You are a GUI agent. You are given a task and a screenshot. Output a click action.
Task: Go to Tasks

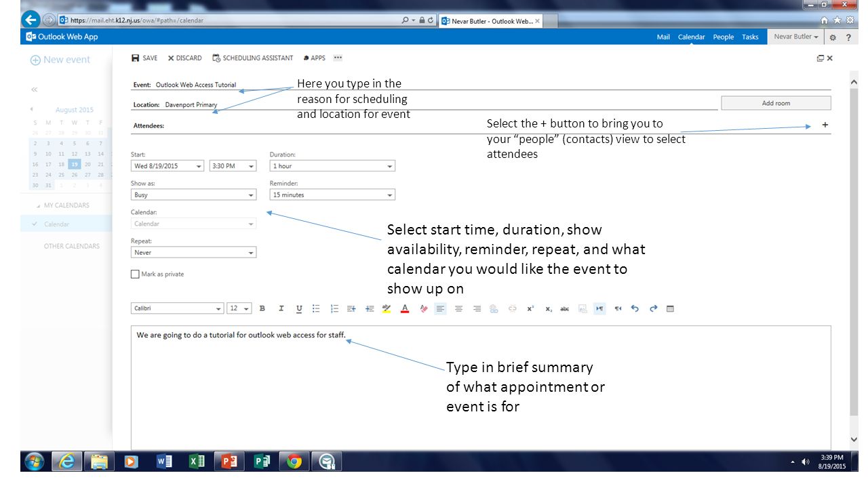(x=750, y=37)
